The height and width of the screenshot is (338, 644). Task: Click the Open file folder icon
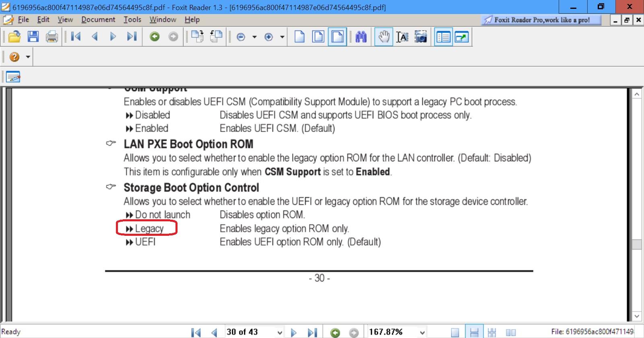coord(14,37)
